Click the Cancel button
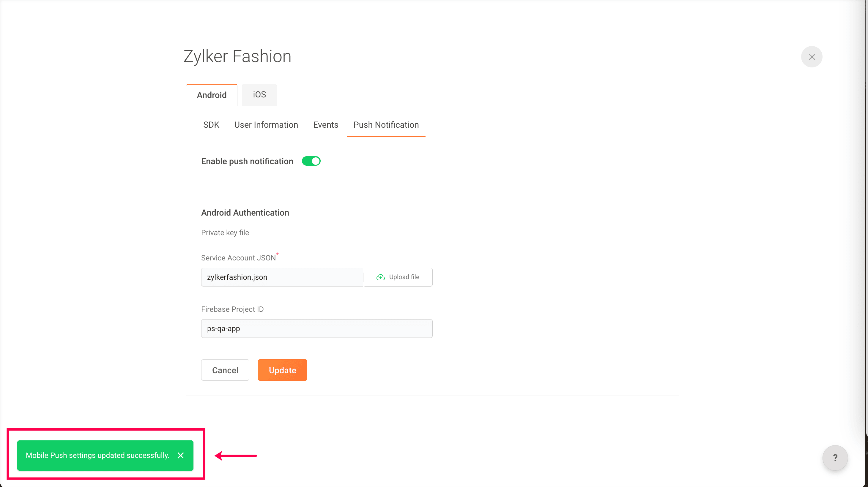Viewport: 868px width, 487px height. (x=225, y=370)
